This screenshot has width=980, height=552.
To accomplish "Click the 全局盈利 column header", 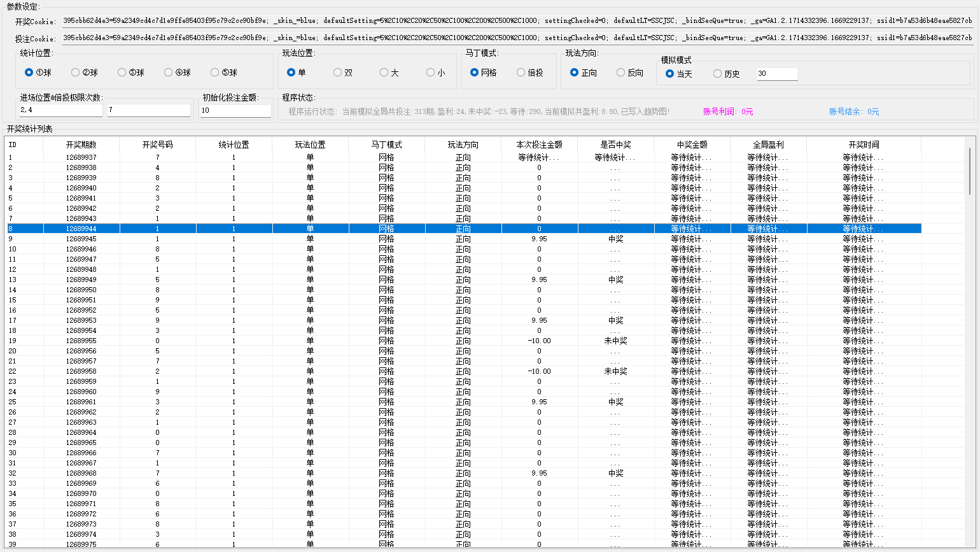I will [768, 145].
